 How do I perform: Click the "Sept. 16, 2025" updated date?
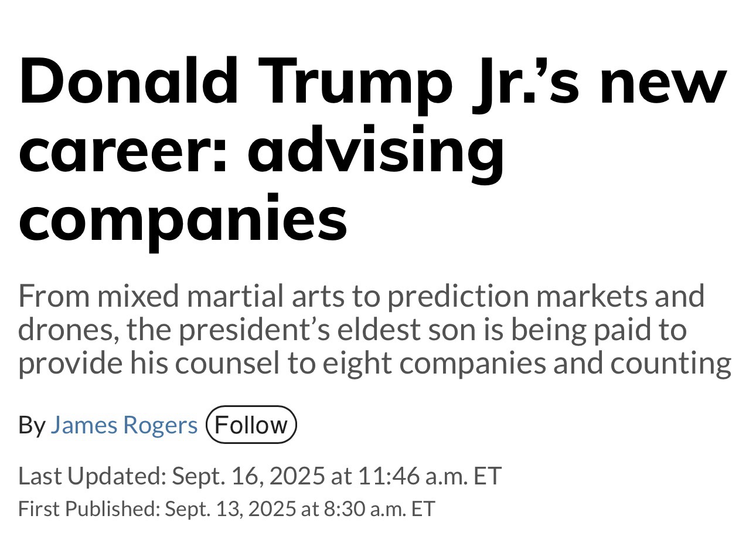pos(248,476)
